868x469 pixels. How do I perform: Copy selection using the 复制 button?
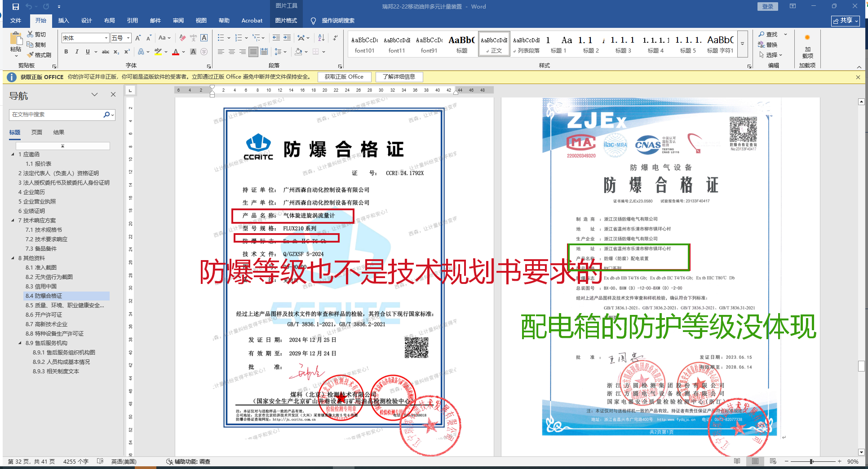point(36,44)
